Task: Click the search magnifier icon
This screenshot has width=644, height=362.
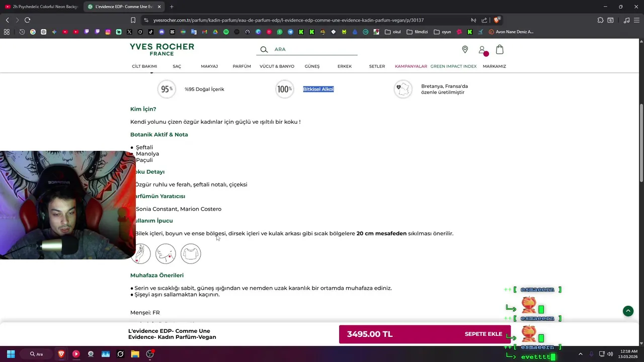Action: [x=264, y=49]
